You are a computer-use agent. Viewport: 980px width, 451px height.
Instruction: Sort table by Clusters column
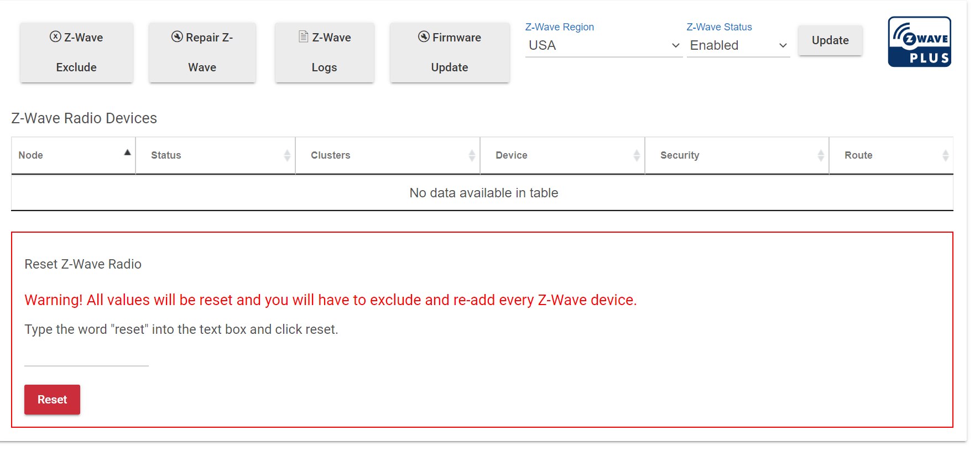coord(388,155)
